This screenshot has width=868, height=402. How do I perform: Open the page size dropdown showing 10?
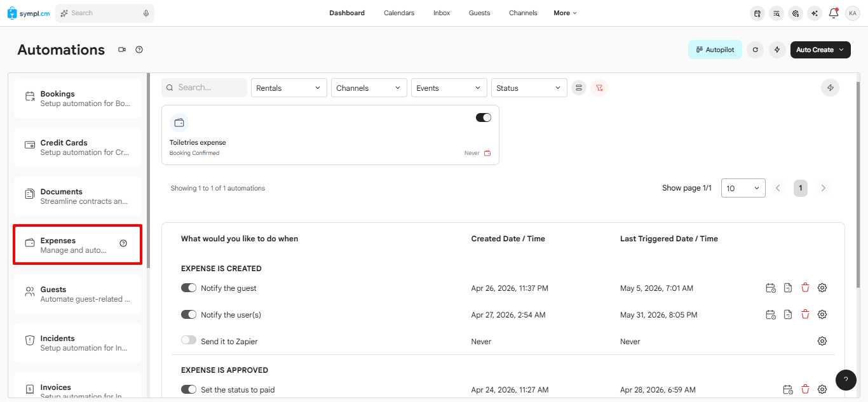click(743, 188)
